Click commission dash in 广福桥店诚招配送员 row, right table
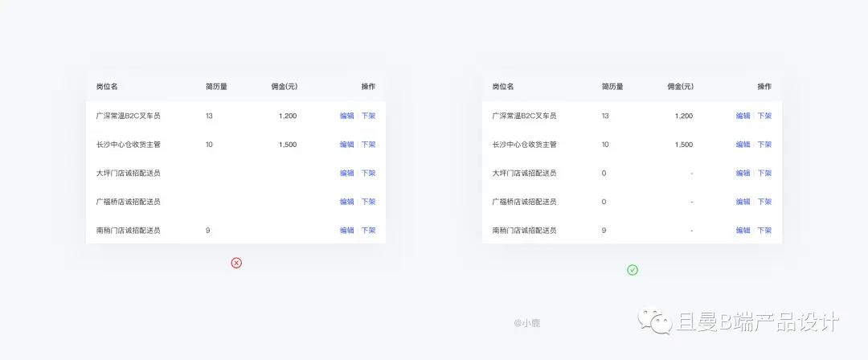Viewport: 868px width, 360px height. (691, 202)
